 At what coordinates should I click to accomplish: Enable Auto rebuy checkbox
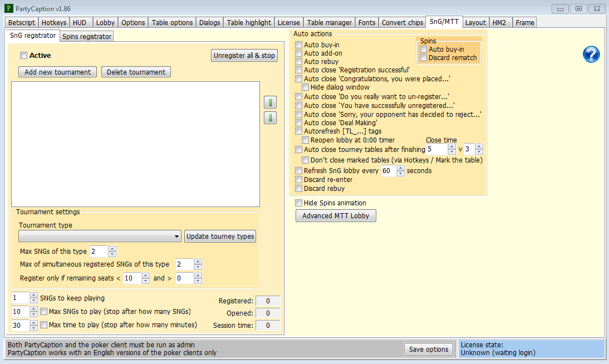(x=299, y=61)
